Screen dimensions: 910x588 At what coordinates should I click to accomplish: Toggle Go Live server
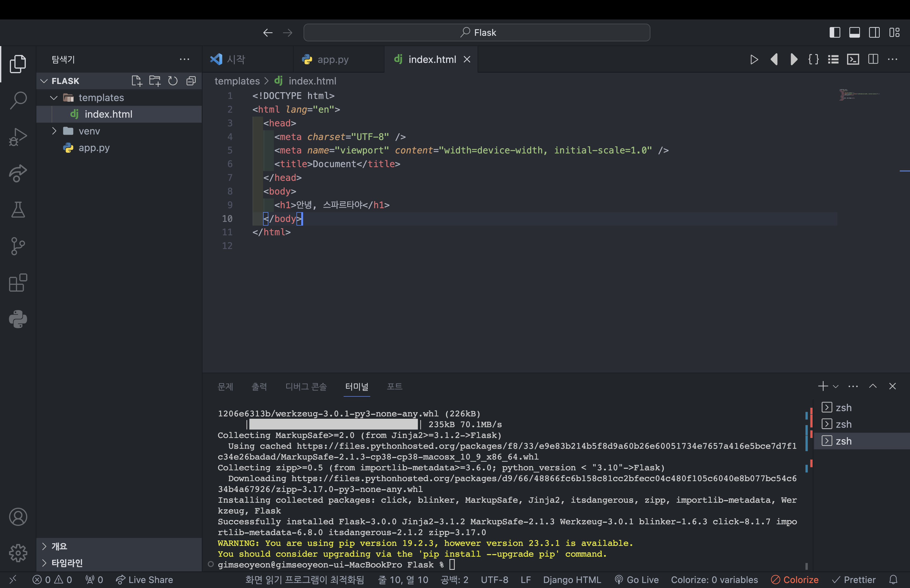click(637, 580)
